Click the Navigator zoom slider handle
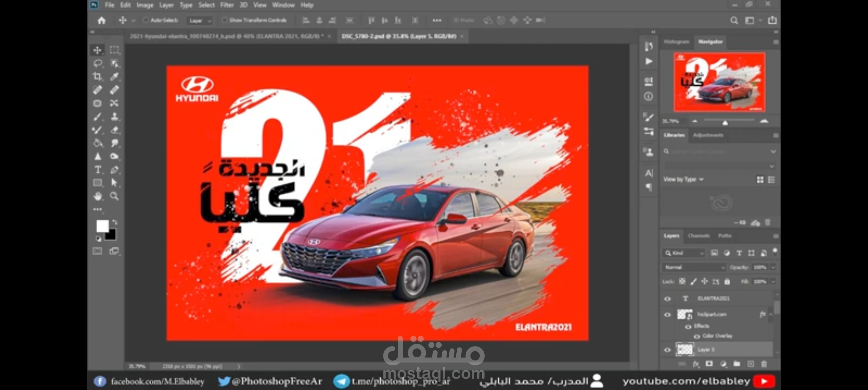868x390 pixels. pyautogui.click(x=725, y=123)
